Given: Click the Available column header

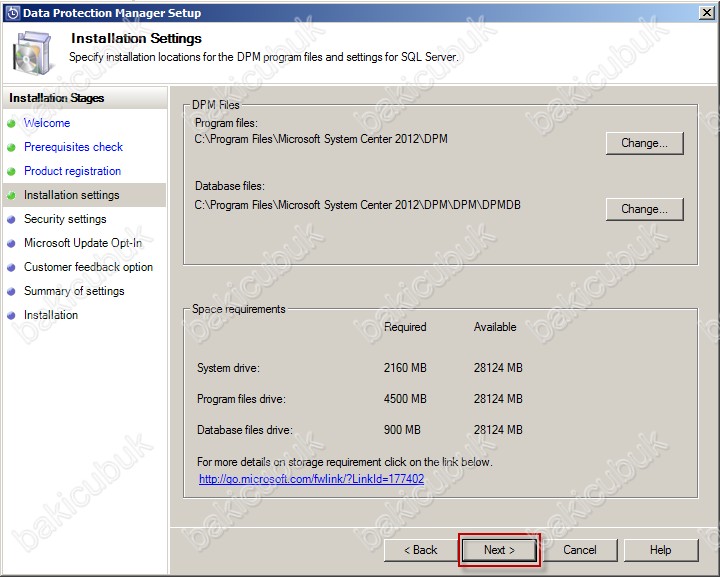Looking at the screenshot, I should (x=495, y=327).
